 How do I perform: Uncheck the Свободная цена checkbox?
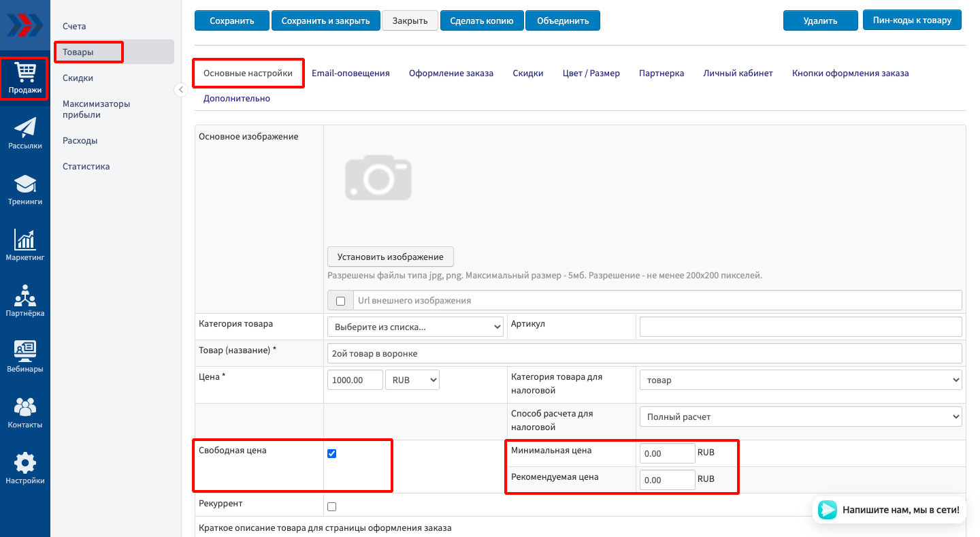[x=332, y=454]
